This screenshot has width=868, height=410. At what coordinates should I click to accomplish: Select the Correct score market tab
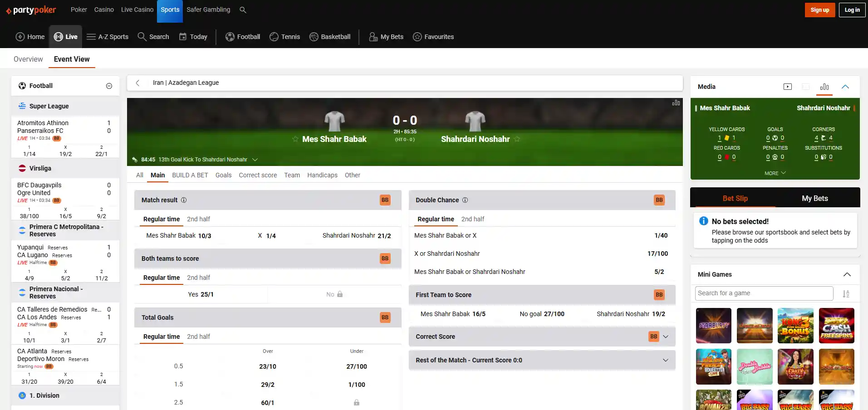point(258,175)
